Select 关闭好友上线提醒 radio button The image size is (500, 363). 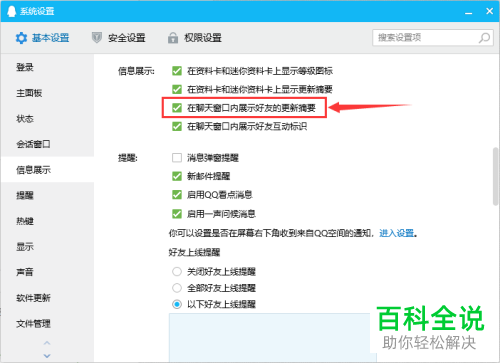point(177,272)
